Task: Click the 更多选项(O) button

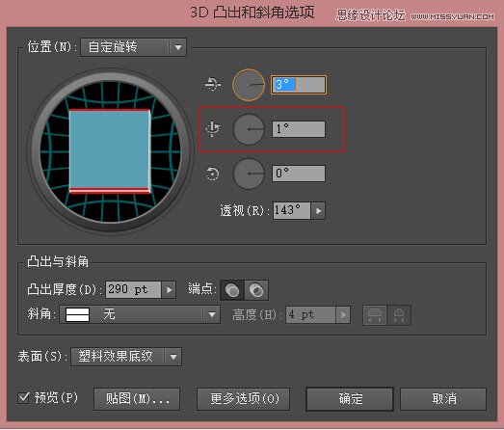Action: point(243,399)
